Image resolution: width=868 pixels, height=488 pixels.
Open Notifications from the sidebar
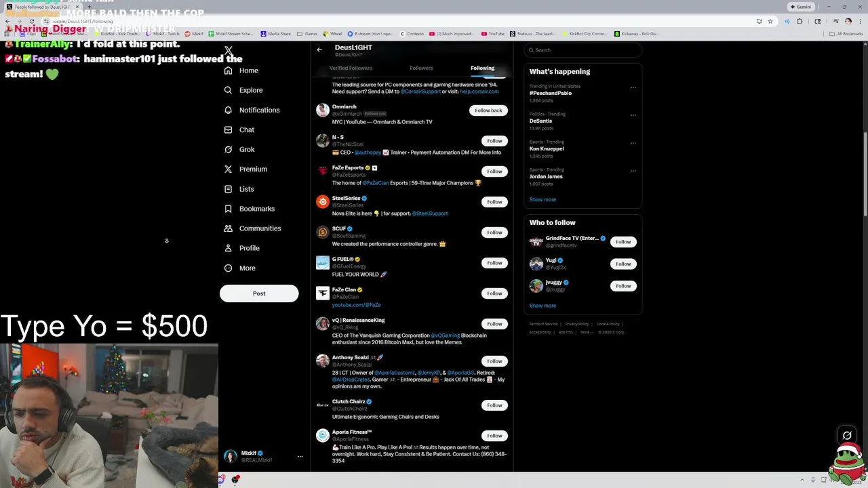click(x=252, y=110)
